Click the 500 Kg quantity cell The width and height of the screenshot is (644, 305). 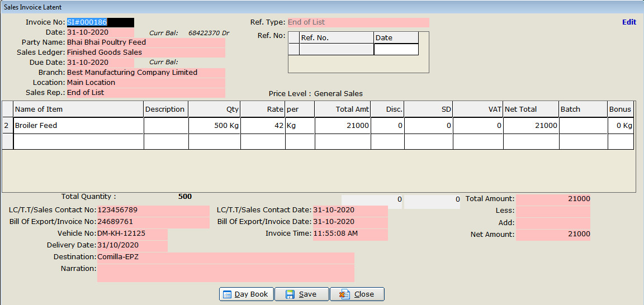point(215,126)
